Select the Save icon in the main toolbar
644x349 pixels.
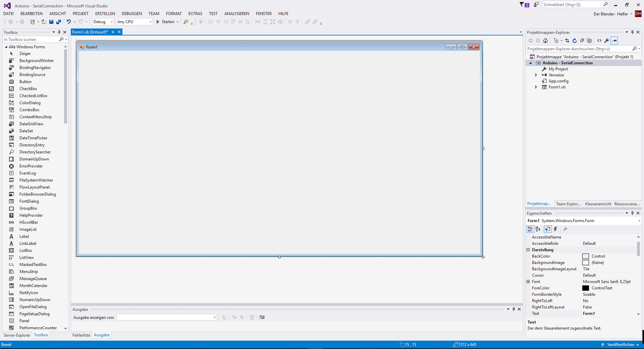(51, 21)
